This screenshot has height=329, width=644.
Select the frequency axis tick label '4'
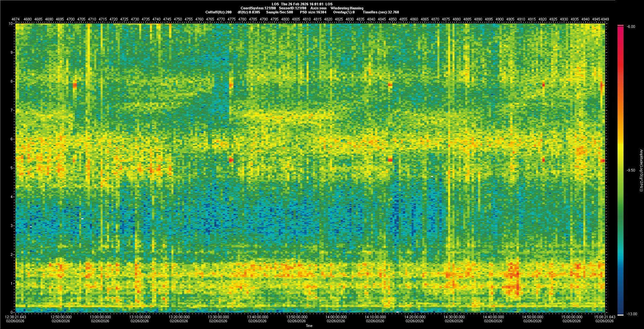[x=12, y=197]
